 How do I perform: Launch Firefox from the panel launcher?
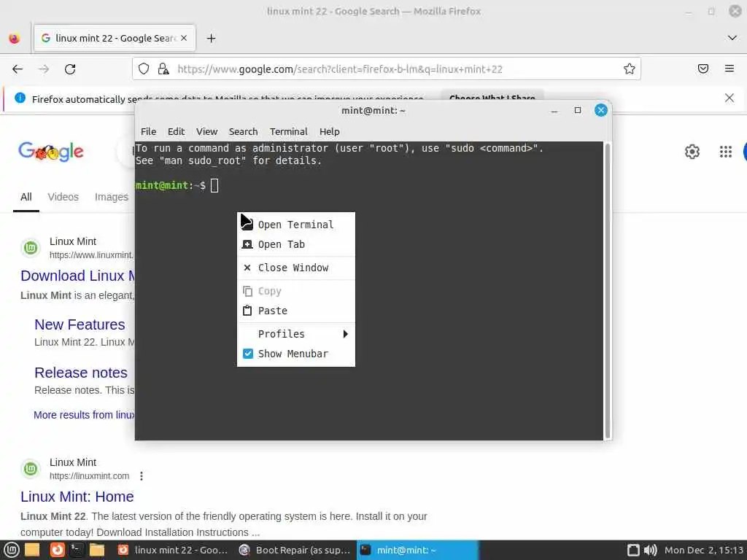pos(57,550)
